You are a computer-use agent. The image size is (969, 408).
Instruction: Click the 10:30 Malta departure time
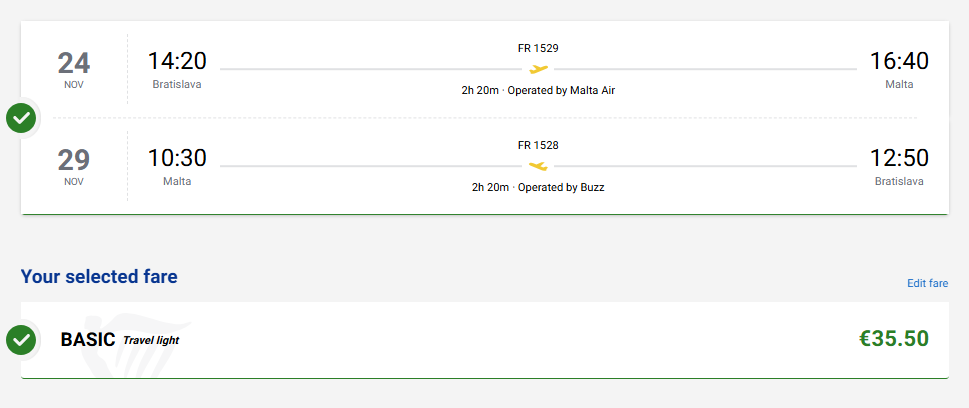point(177,158)
